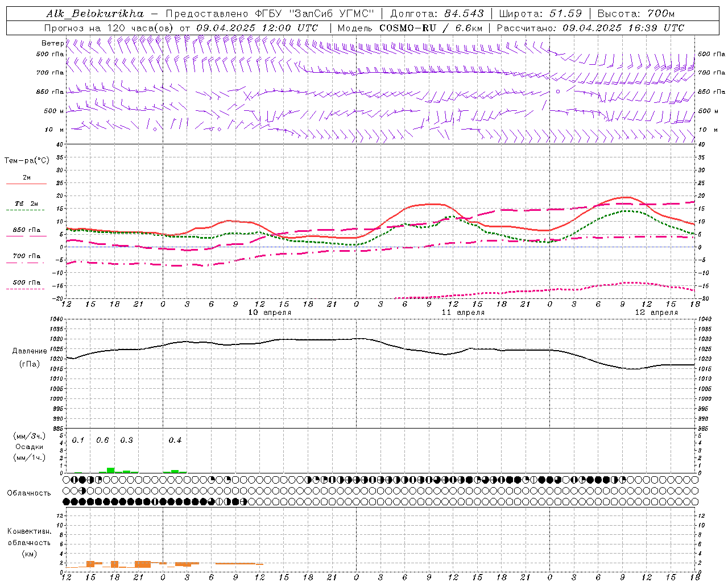Click the 2м temperature legend label
Screen dimensions: 728x582
click(x=27, y=178)
